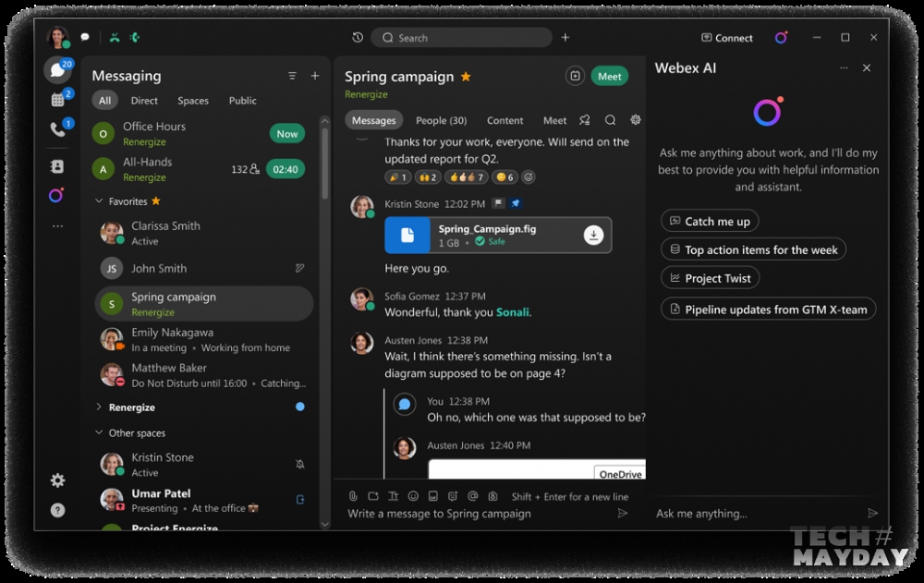
Task: Click Top action items for the week
Action: [x=753, y=249]
